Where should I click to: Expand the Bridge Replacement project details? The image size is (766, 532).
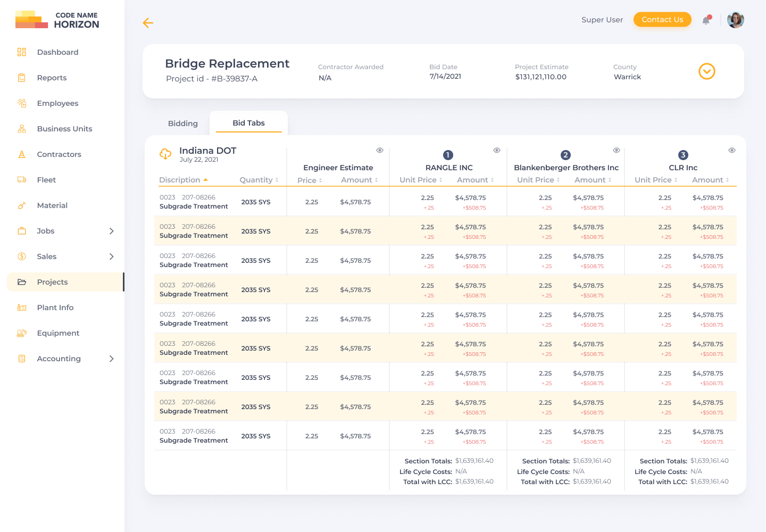[706, 71]
